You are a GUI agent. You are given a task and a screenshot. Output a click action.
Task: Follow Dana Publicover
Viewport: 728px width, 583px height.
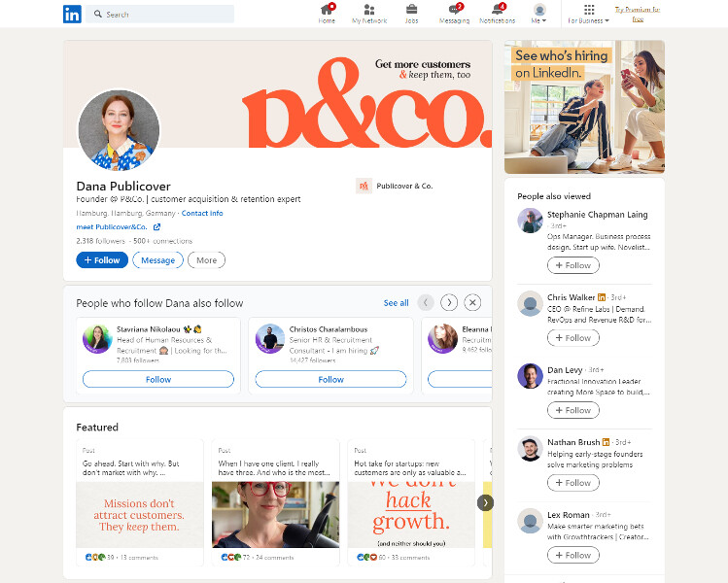click(x=102, y=260)
